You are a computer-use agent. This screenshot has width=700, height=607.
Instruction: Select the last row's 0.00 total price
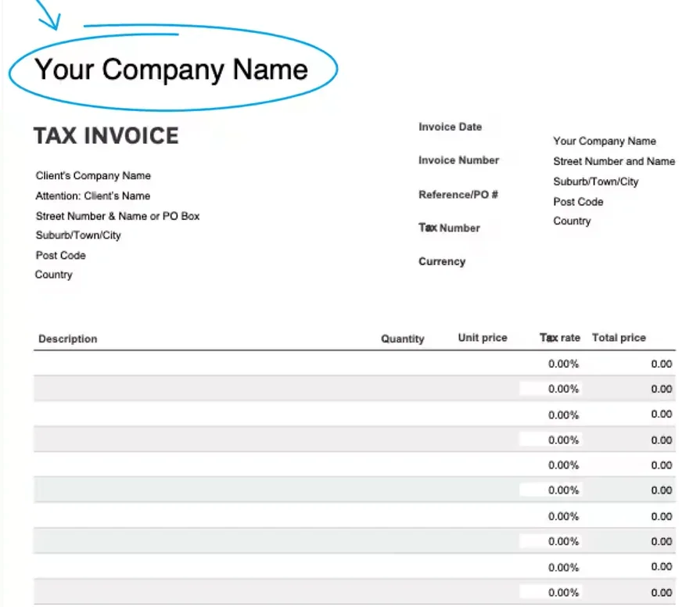click(x=661, y=592)
